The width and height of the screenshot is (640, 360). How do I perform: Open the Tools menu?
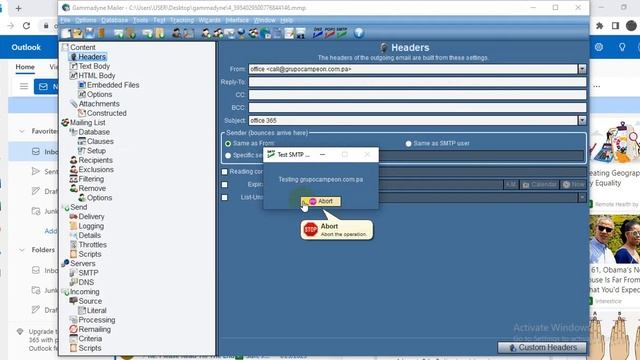coord(140,20)
